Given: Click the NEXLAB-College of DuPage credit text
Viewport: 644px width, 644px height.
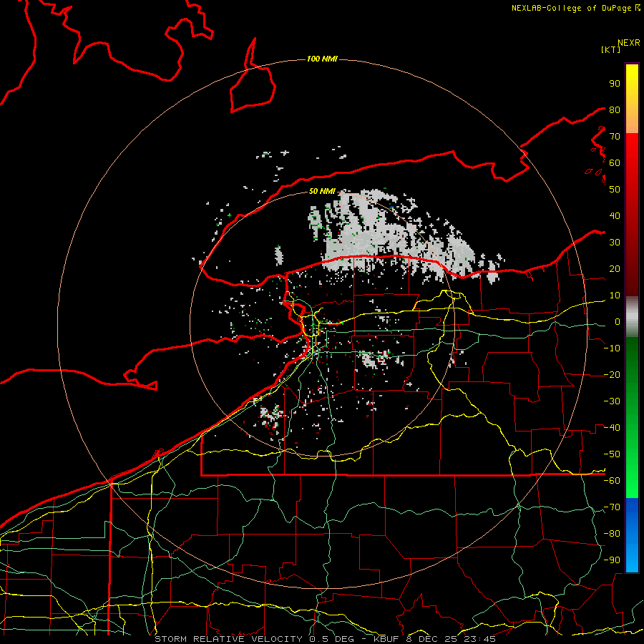Looking at the screenshot, I should click(x=576, y=8).
